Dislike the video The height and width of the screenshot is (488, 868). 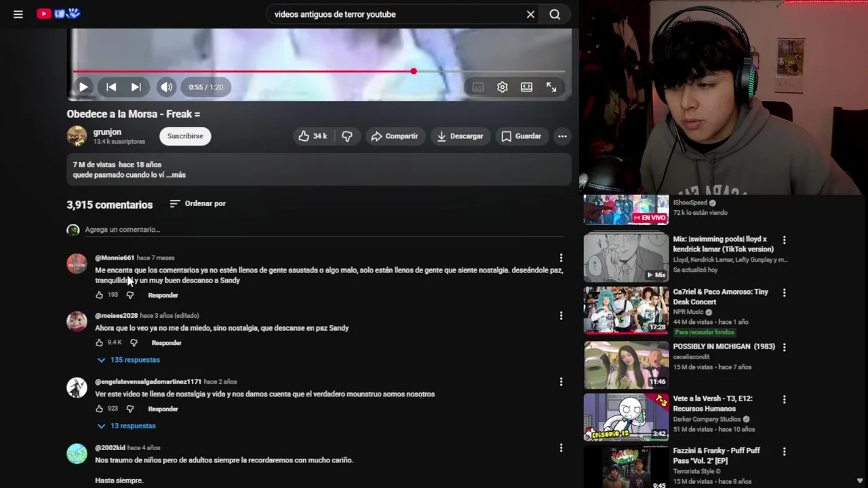pos(347,136)
